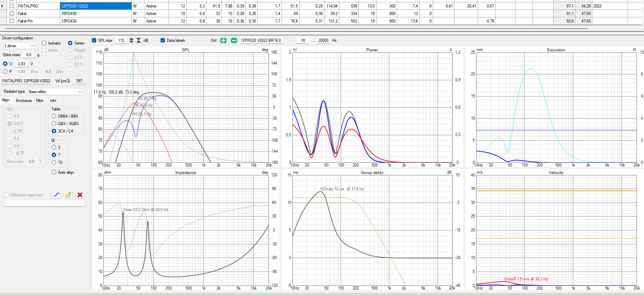Click the 'GDmax 12 ms @ 37,8 Hz' label

tap(342, 189)
